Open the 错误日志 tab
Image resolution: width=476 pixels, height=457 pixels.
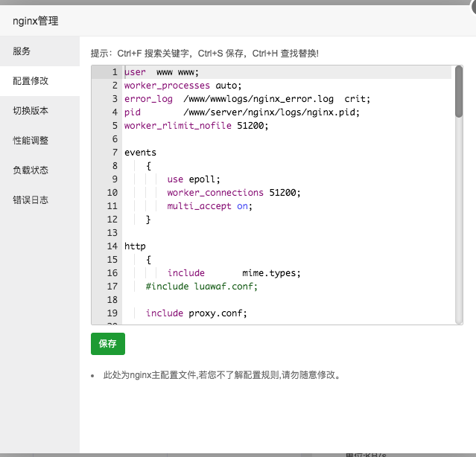pos(39,199)
